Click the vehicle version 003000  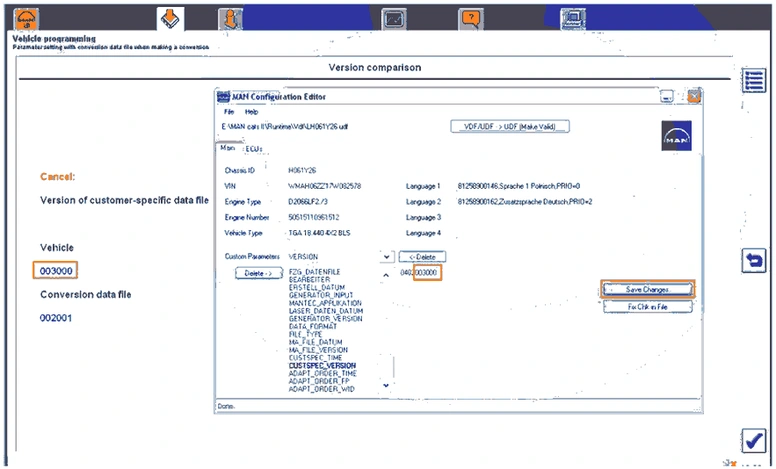pos(55,271)
